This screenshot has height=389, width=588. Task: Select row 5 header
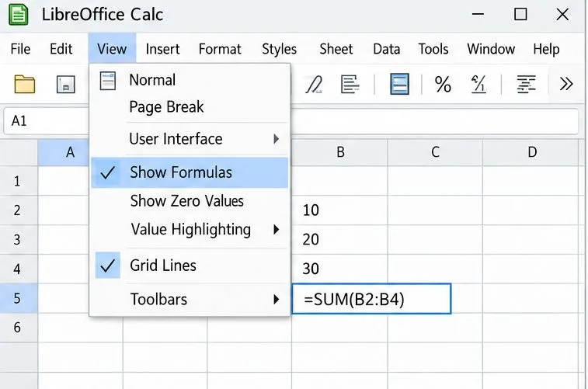click(17, 298)
